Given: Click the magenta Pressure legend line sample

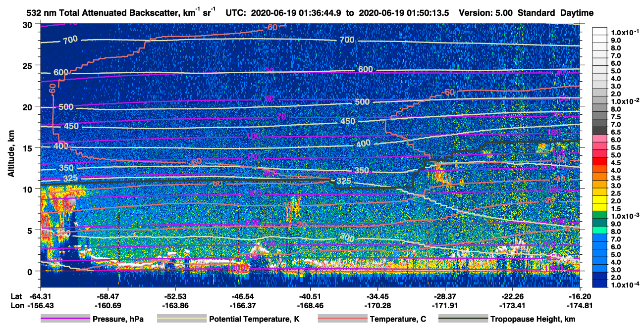Looking at the screenshot, I should click(x=65, y=319).
